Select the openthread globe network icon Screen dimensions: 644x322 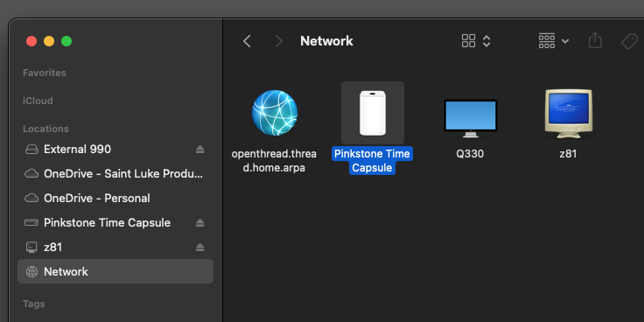click(x=275, y=113)
